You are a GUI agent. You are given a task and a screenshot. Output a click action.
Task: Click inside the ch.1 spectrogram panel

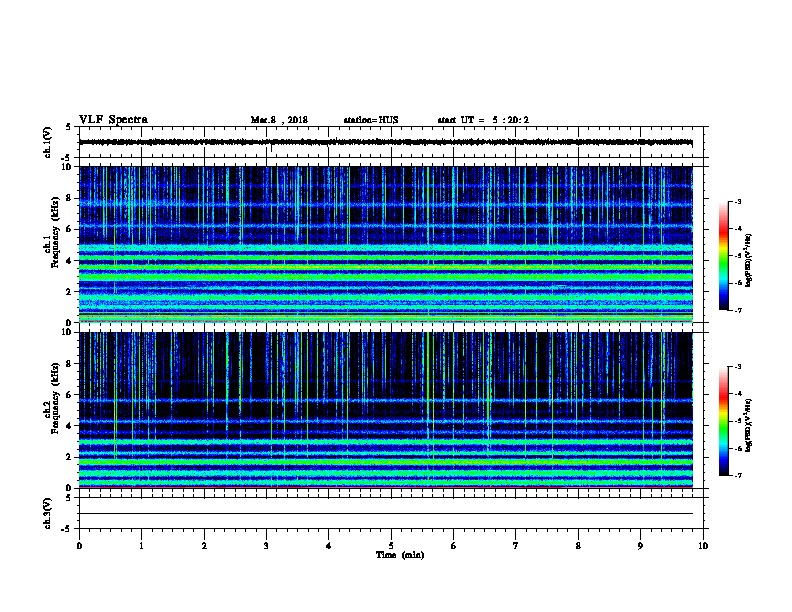(x=386, y=244)
